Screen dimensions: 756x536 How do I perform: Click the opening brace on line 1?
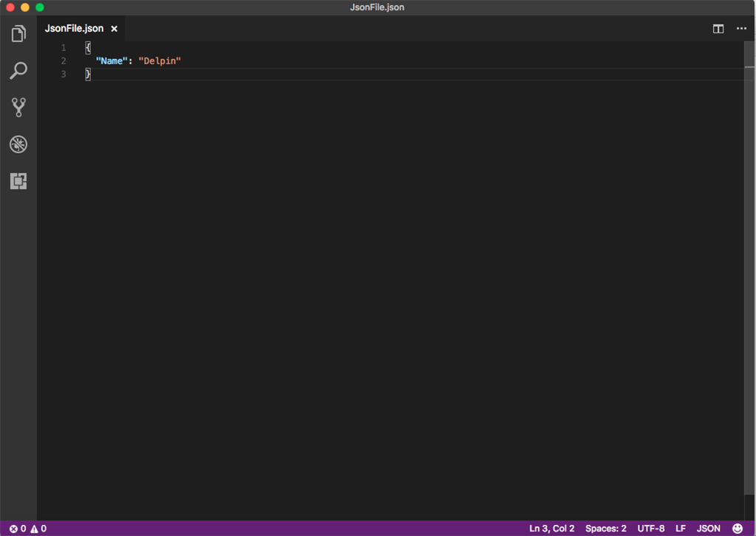pos(88,48)
